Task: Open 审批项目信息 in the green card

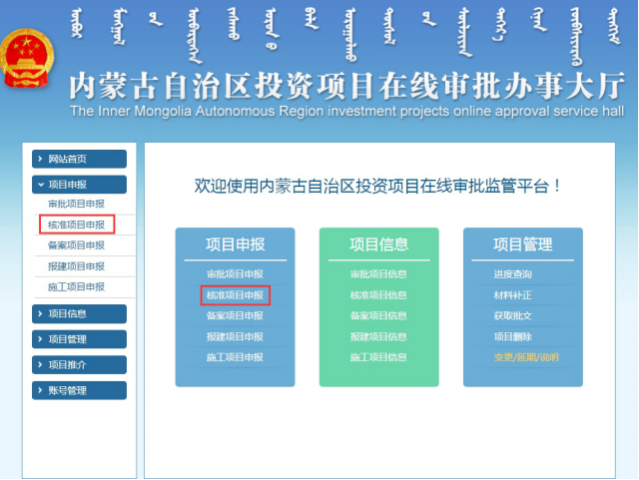Action: [378, 274]
